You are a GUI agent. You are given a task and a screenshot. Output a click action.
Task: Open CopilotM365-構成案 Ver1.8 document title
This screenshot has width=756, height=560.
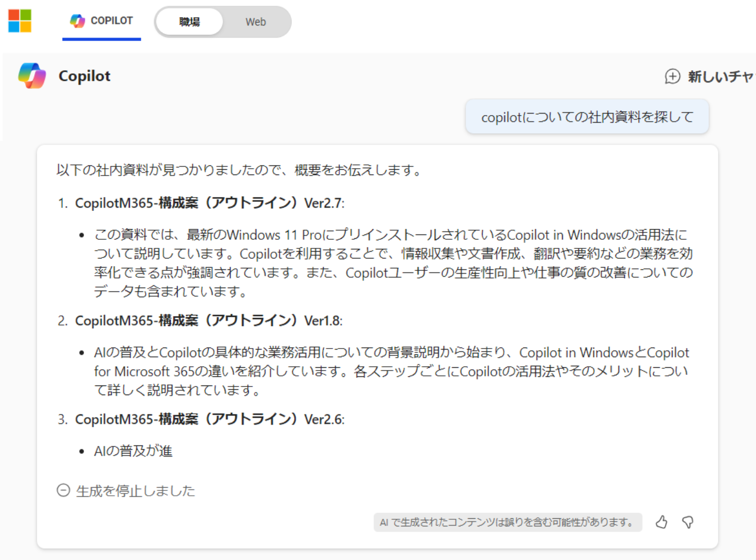[208, 320]
